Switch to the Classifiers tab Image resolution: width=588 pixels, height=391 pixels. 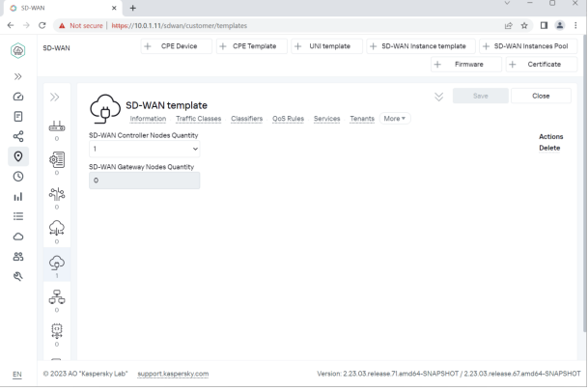(247, 119)
